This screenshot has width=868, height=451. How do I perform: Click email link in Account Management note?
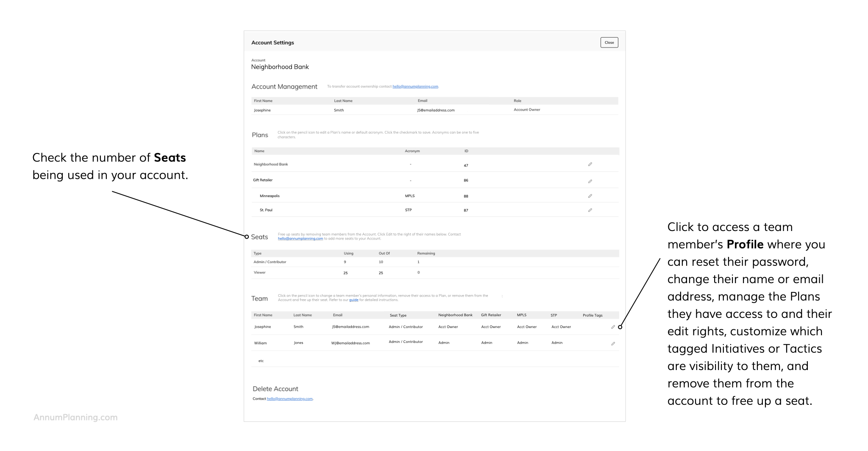point(415,86)
